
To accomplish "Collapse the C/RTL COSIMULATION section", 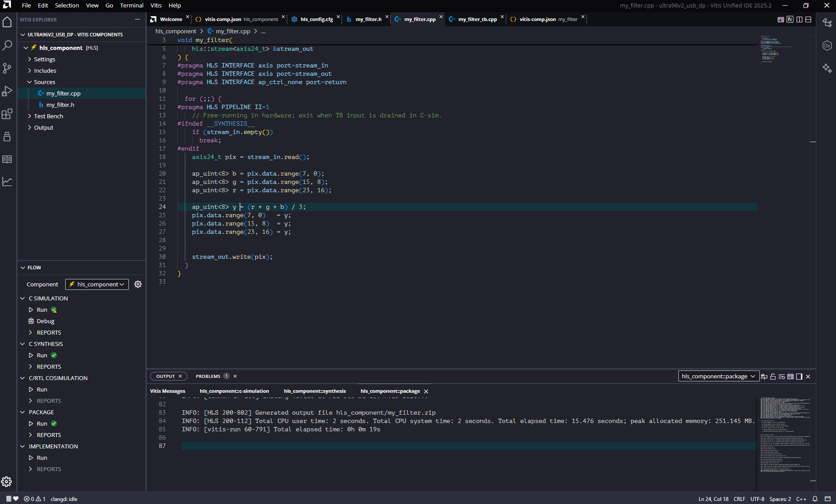I will [23, 378].
